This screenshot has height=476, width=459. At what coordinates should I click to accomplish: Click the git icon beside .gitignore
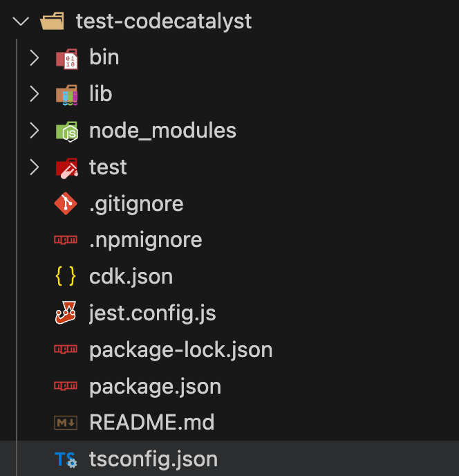[66, 203]
